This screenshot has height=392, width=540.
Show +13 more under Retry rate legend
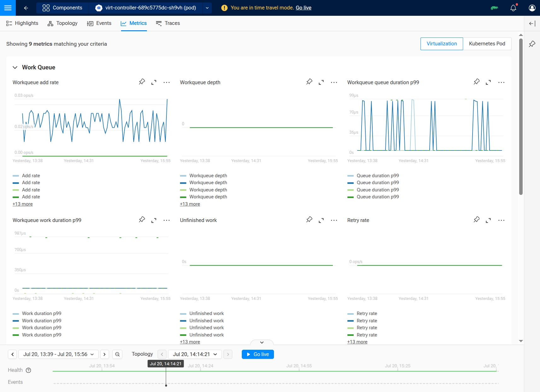point(357,342)
